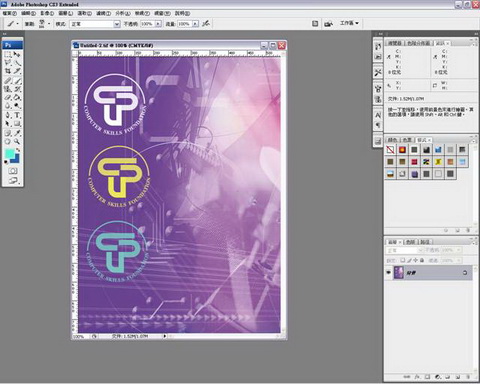Switch to the Swatches tab
Screen dimensions: 480x384
coord(407,140)
